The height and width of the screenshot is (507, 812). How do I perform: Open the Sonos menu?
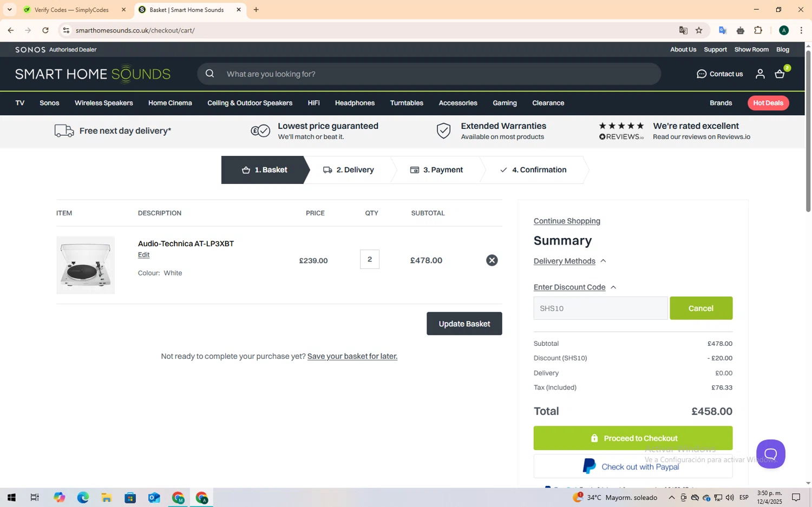(49, 103)
